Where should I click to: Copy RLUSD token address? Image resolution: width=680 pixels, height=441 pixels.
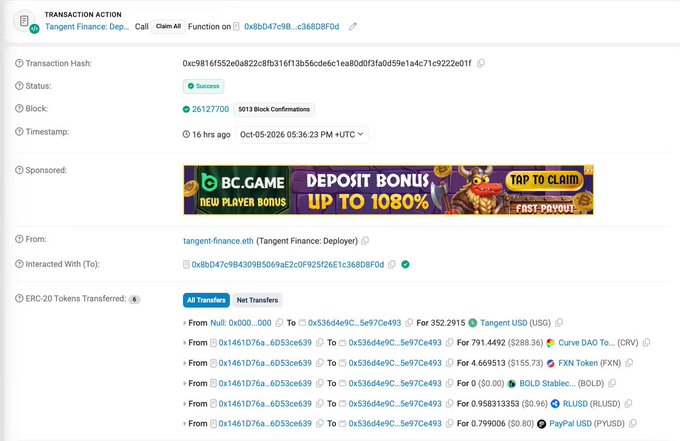pos(628,404)
